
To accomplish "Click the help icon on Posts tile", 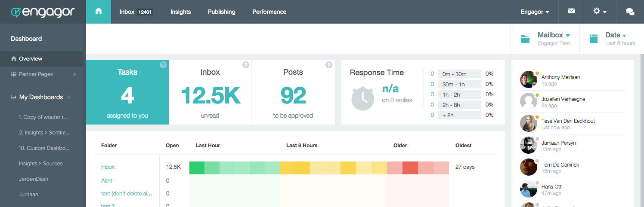I will point(329,65).
